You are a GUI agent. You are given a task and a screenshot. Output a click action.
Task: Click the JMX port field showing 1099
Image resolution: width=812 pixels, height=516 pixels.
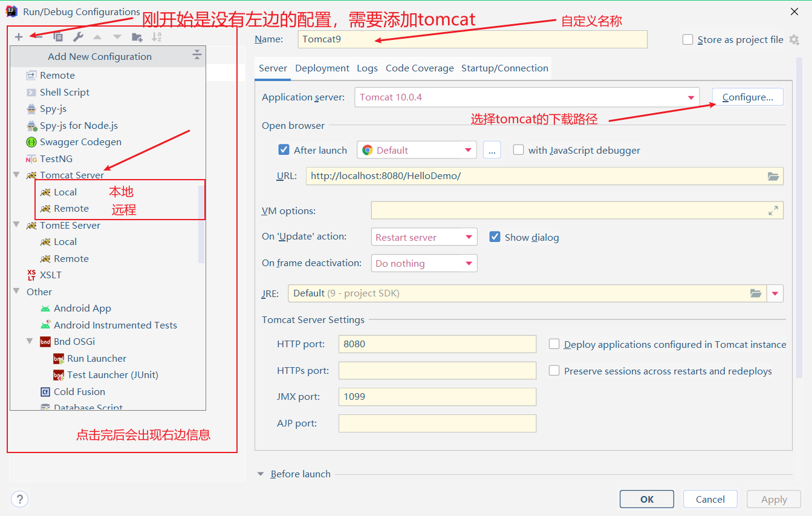[437, 397]
